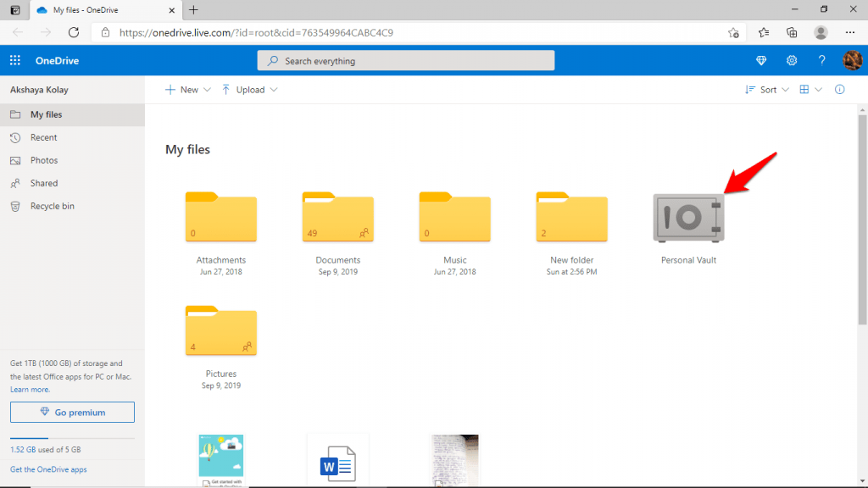Open the app launcher waffle icon
868x488 pixels.
14,60
